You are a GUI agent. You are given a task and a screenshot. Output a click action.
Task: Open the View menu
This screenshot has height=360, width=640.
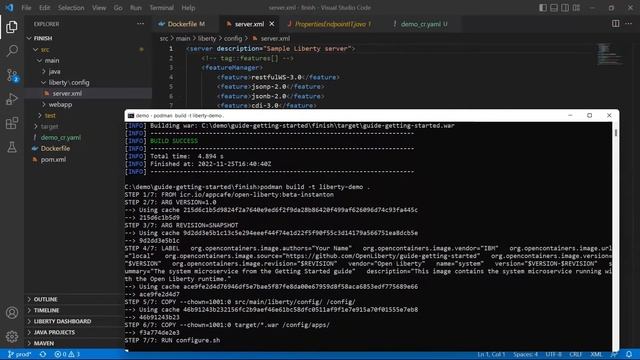click(x=99, y=8)
